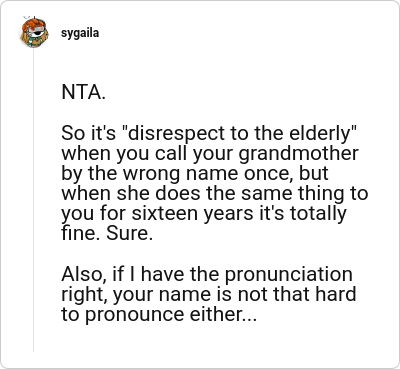Click the line "Also, if I have the pronunciation"
This screenshot has width=400, height=369.
[207, 275]
